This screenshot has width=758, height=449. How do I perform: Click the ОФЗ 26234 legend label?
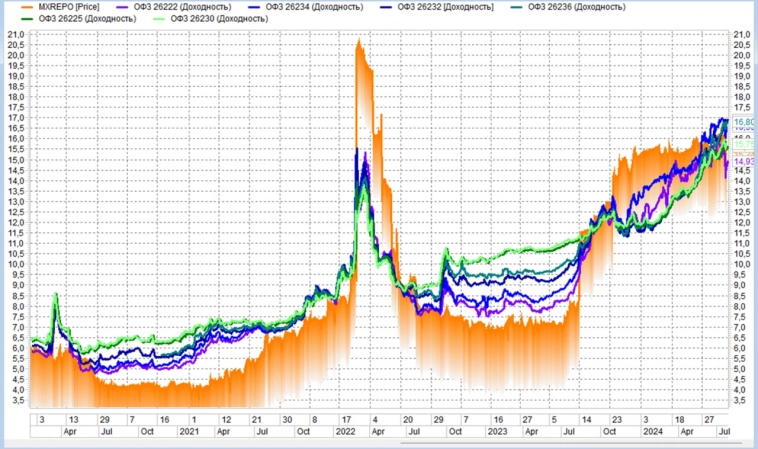[312, 7]
